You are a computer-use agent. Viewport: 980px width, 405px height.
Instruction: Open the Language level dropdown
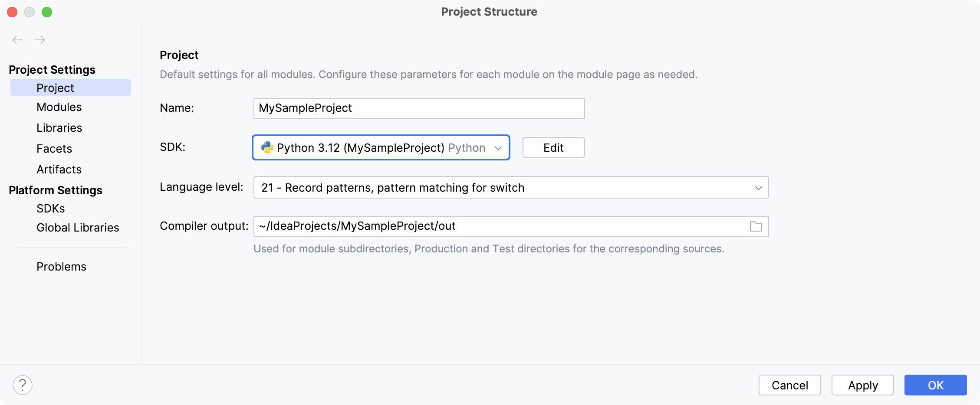pos(759,187)
